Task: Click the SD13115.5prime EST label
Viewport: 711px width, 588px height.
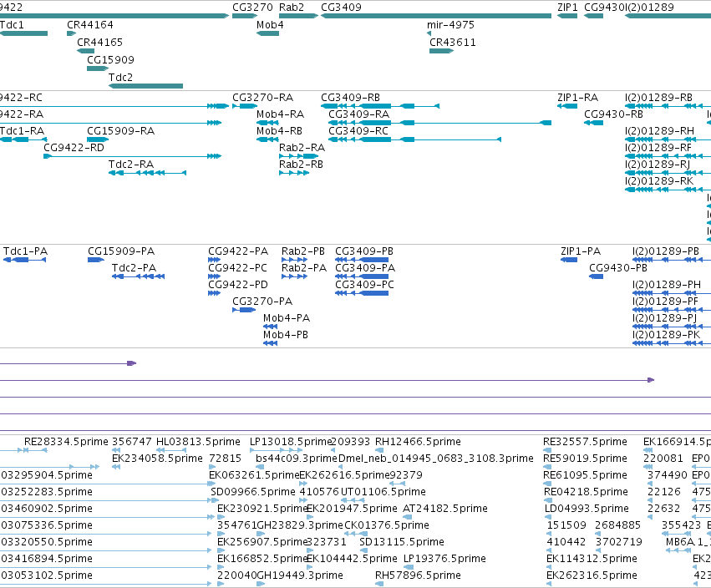Action: tap(402, 542)
